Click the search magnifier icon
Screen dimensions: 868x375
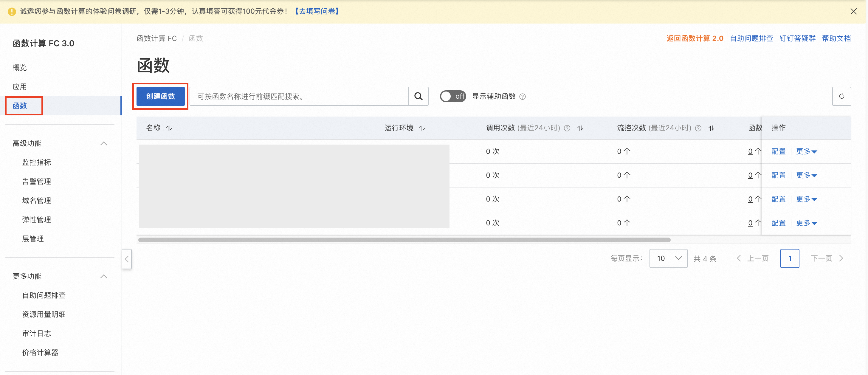418,96
